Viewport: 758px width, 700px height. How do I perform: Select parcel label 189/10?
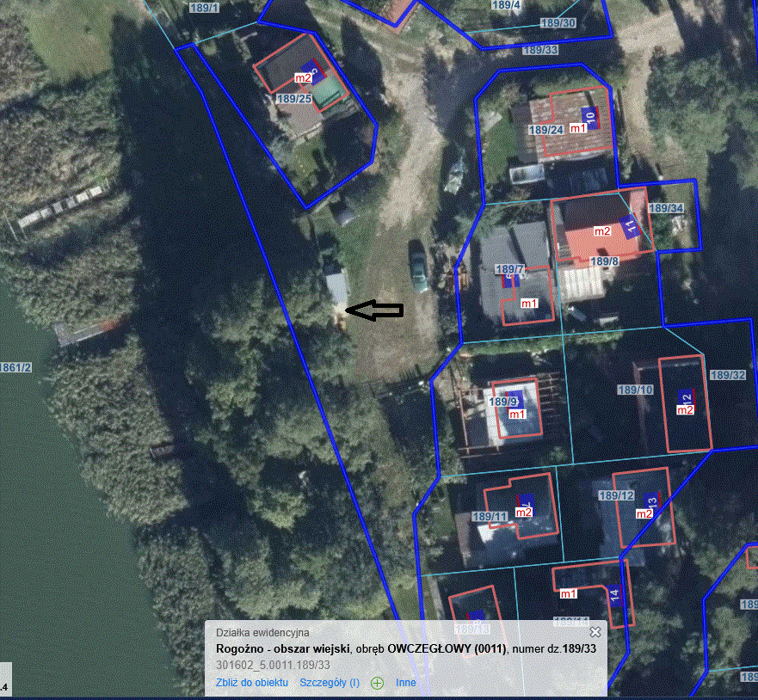tap(636, 390)
